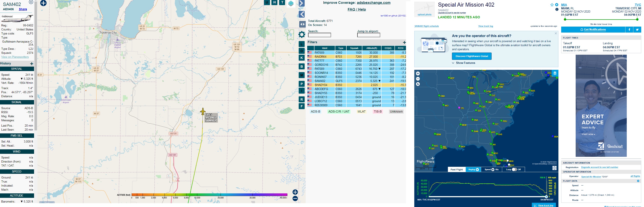The image size is (644, 207).
Task: Click the top-left plus icon on map
Action: pos(43,3)
